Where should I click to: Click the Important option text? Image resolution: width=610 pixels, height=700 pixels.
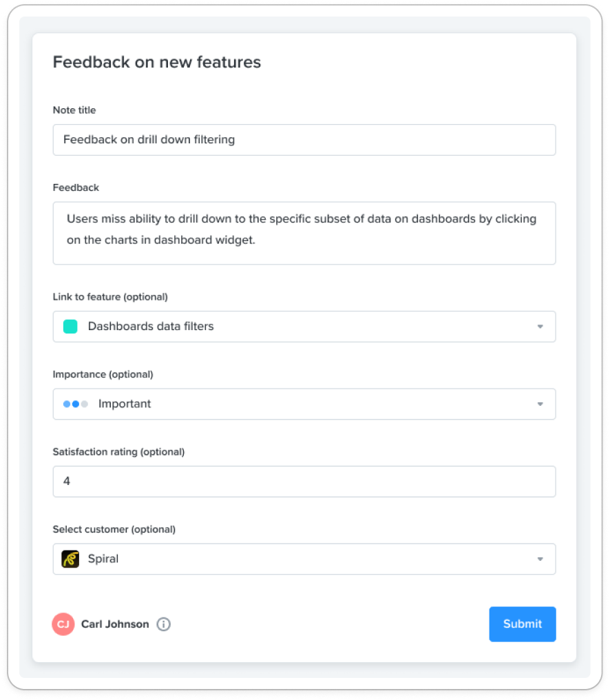[125, 404]
